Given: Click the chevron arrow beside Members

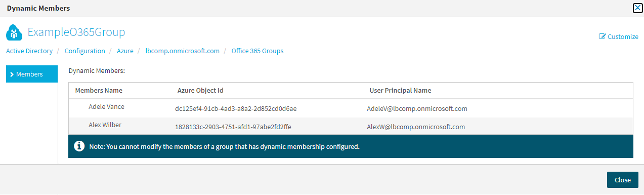Looking at the screenshot, I should pos(12,74).
